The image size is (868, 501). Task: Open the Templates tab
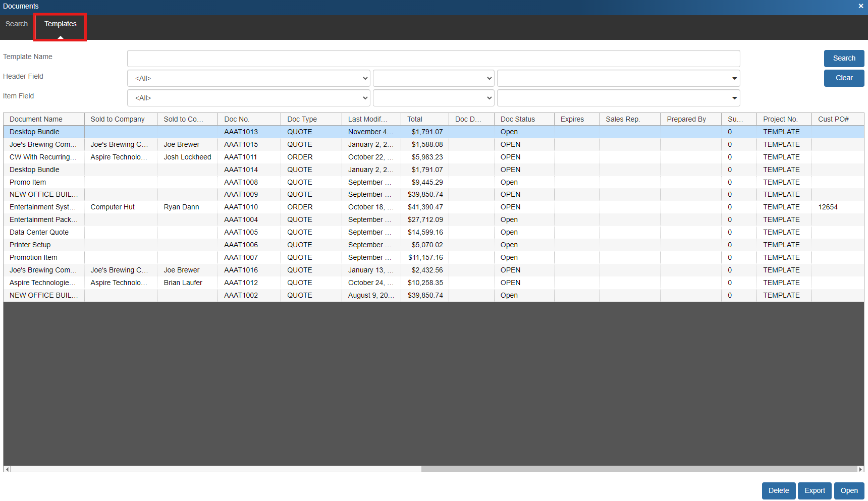coord(60,24)
